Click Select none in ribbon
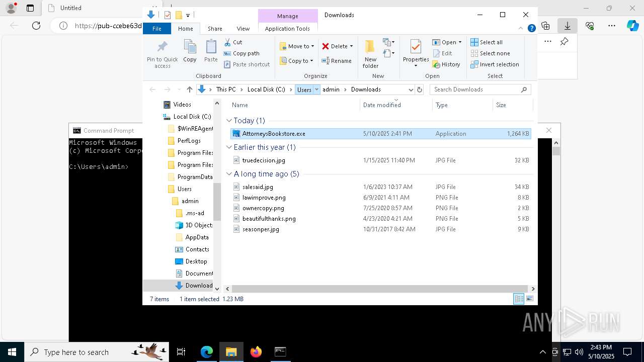 click(491, 53)
